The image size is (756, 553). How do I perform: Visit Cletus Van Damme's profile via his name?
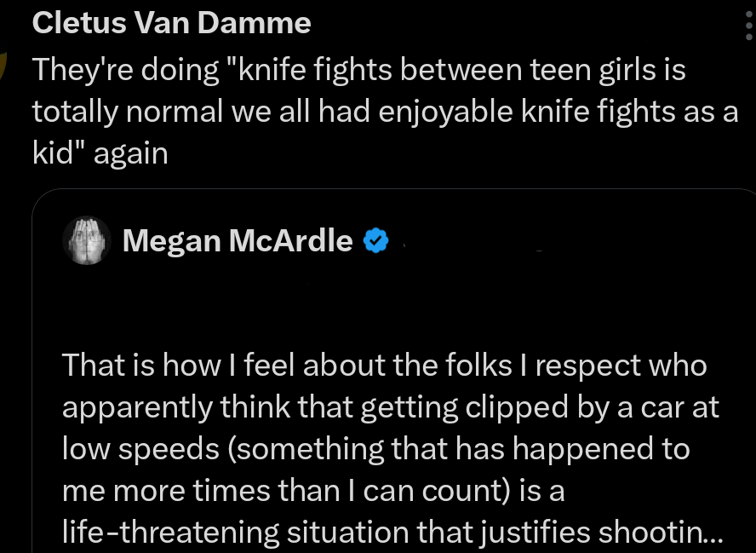(170, 22)
